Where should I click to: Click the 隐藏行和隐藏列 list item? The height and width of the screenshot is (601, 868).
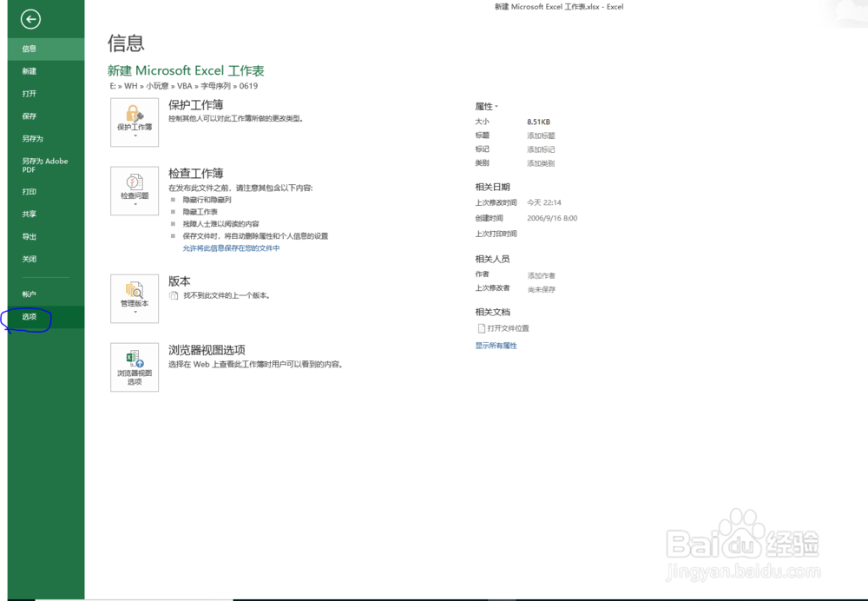point(207,200)
